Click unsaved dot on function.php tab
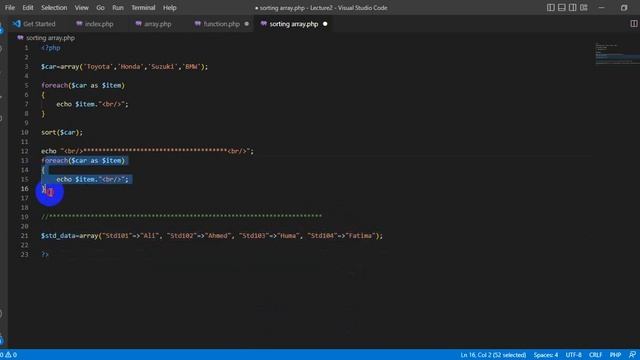This screenshot has height=360, width=640. point(247,24)
